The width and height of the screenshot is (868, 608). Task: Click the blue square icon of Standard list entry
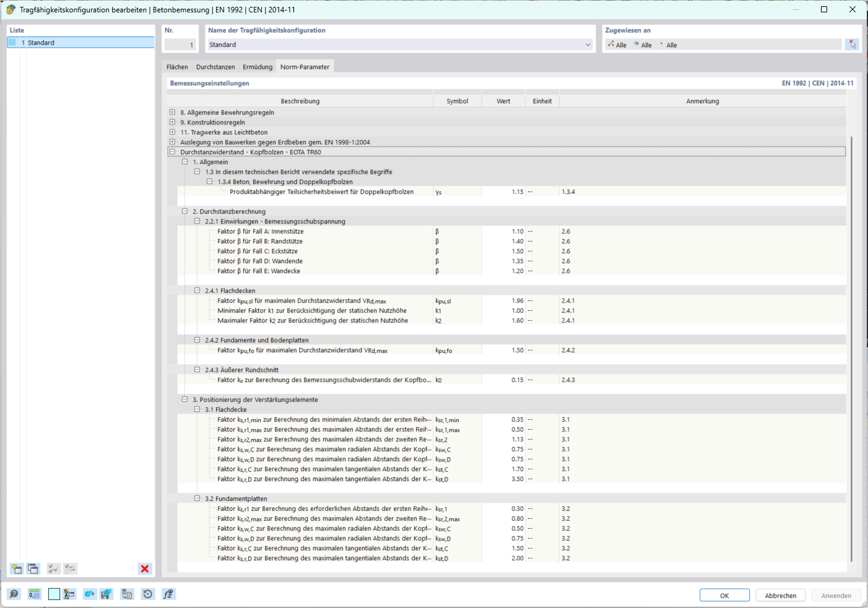click(x=12, y=42)
